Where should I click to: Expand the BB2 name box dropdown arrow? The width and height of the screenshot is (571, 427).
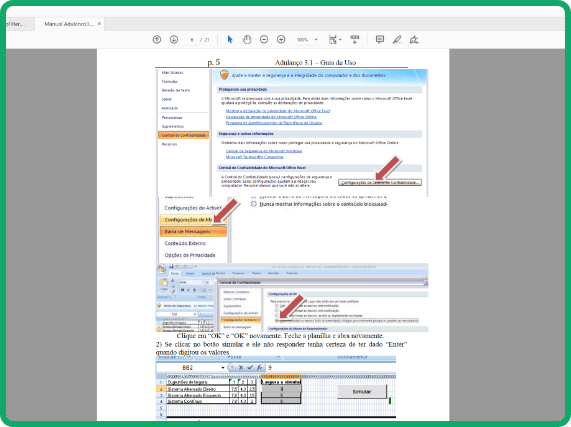(223, 368)
